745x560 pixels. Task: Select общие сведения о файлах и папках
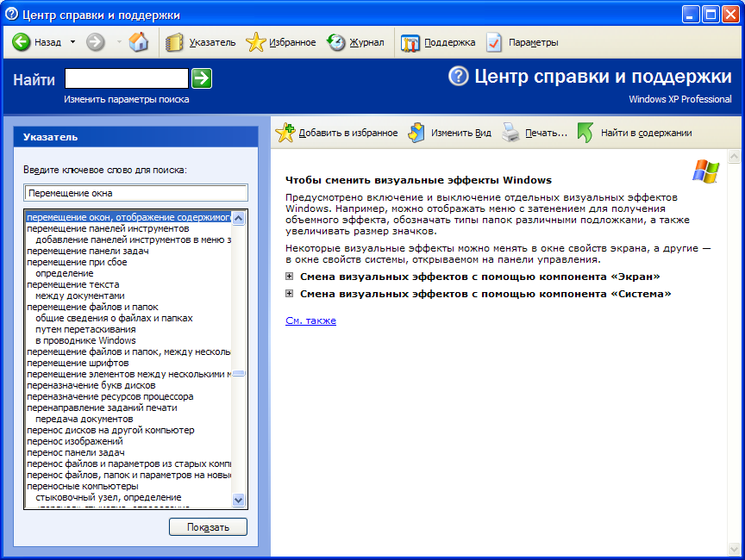114,318
